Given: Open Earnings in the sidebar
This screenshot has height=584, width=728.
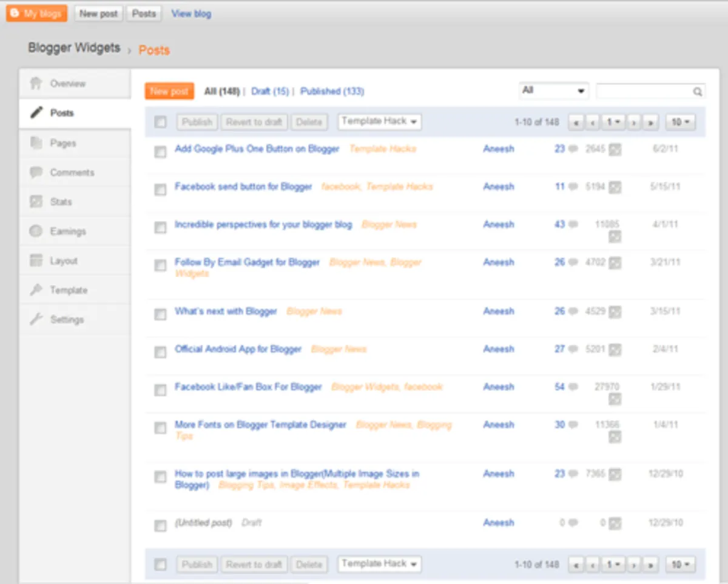Looking at the screenshot, I should (75, 231).
